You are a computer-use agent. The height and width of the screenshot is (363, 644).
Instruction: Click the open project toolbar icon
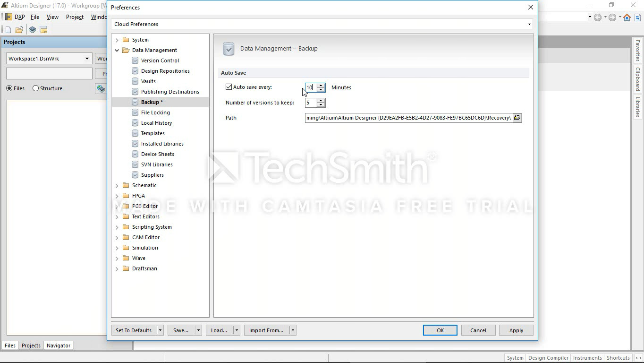point(43,30)
